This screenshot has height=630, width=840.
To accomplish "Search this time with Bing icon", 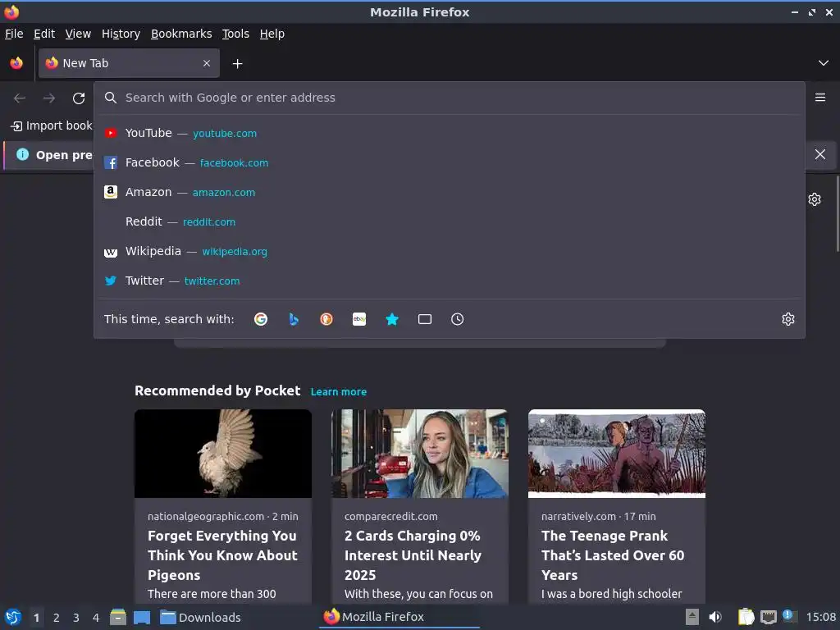I will pyautogui.click(x=294, y=319).
